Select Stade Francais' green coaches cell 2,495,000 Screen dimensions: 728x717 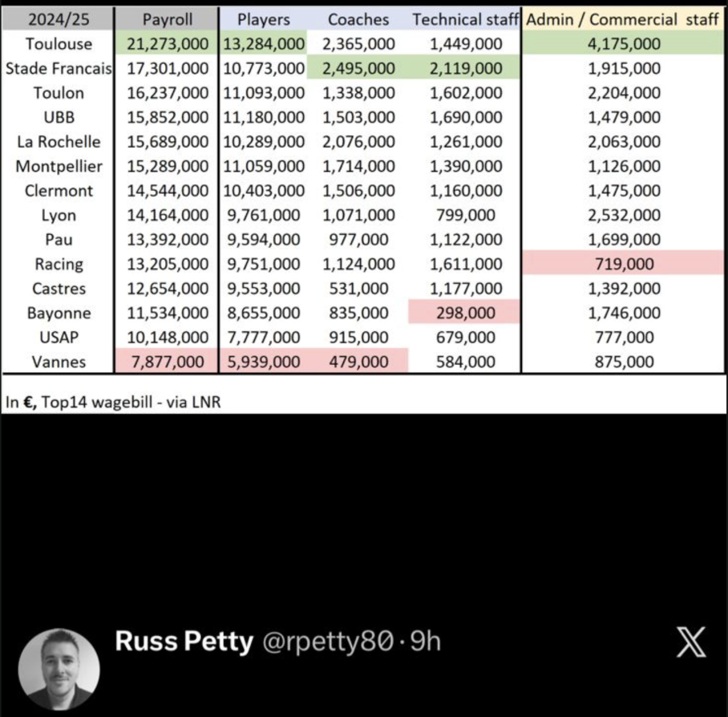pos(358,69)
